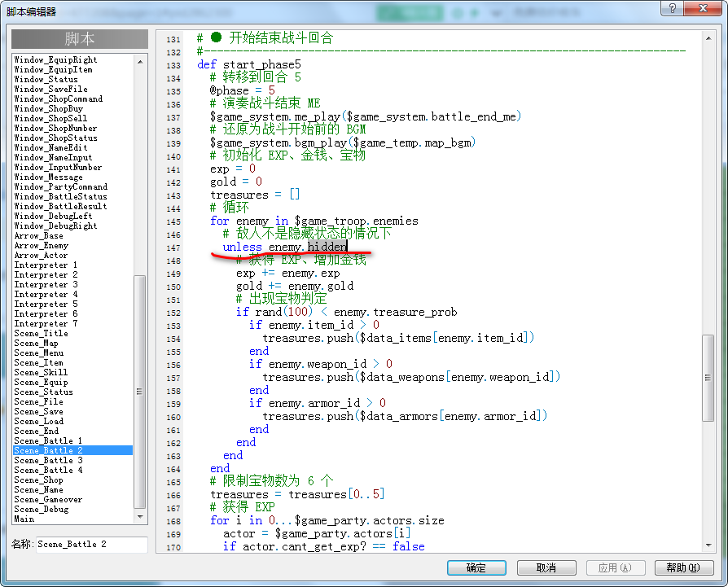This screenshot has height=587, width=728.
Task: Click the script list scrollbar thumb
Action: (140, 392)
